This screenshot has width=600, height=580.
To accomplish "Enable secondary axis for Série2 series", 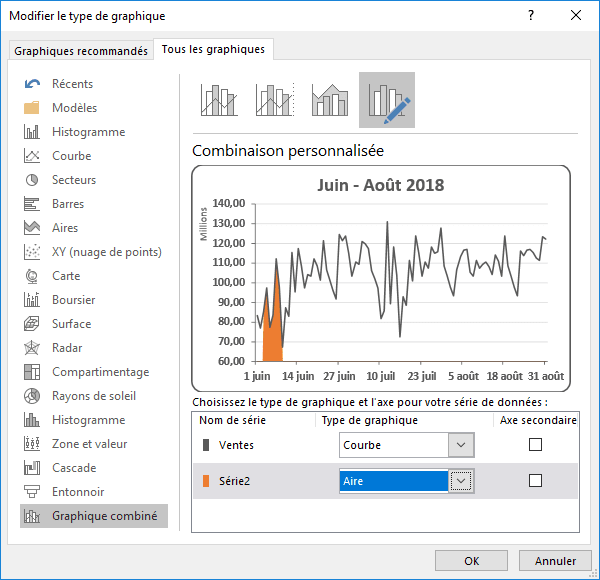I will coord(535,481).
